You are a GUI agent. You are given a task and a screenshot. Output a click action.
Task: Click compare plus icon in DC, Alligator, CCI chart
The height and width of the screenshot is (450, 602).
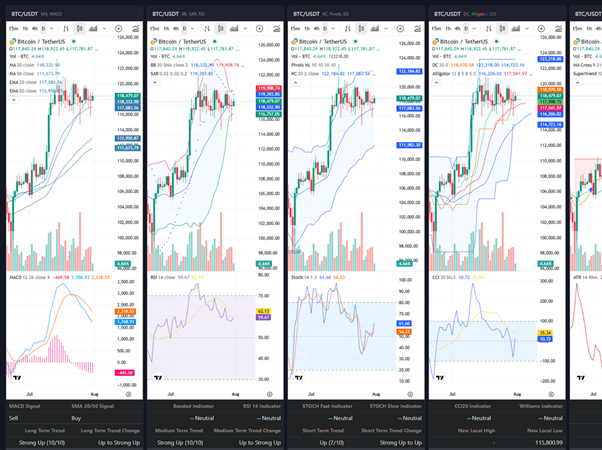pos(541,28)
